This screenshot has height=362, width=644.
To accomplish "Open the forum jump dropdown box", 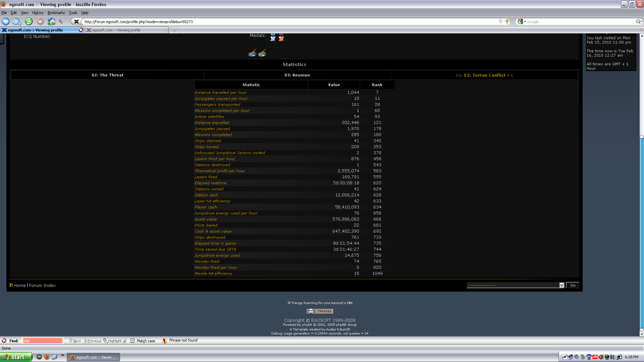I will 515,285.
